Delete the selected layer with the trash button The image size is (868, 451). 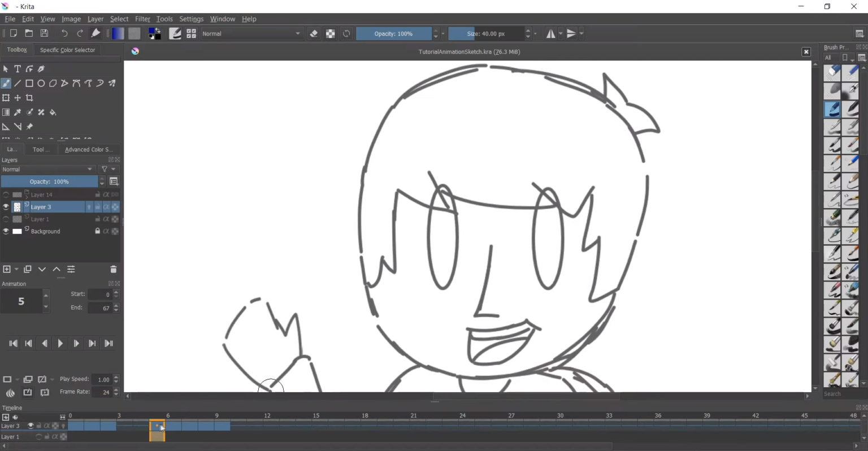pyautogui.click(x=113, y=270)
